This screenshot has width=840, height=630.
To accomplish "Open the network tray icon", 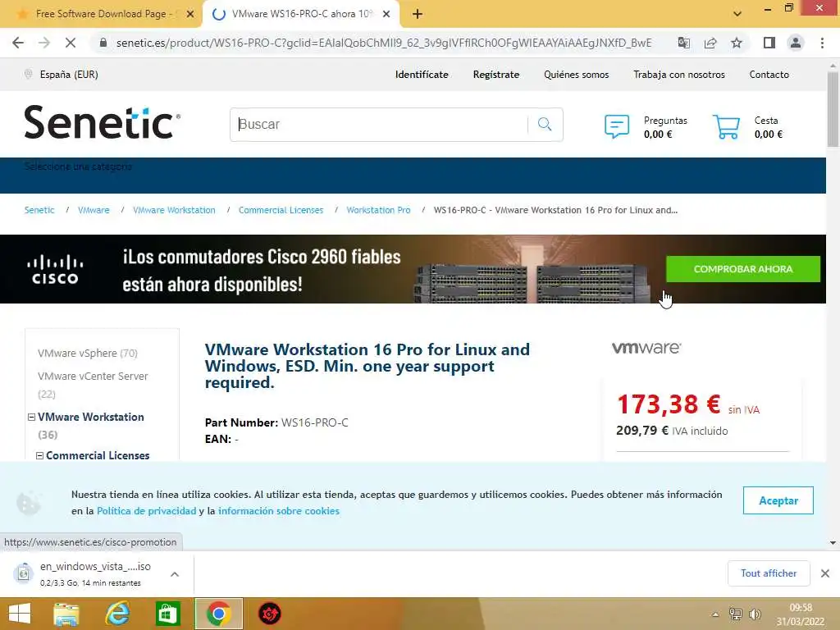I will [736, 614].
